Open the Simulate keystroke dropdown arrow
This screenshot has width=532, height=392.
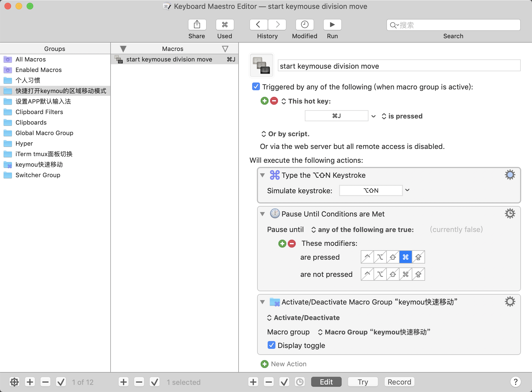pos(407,190)
